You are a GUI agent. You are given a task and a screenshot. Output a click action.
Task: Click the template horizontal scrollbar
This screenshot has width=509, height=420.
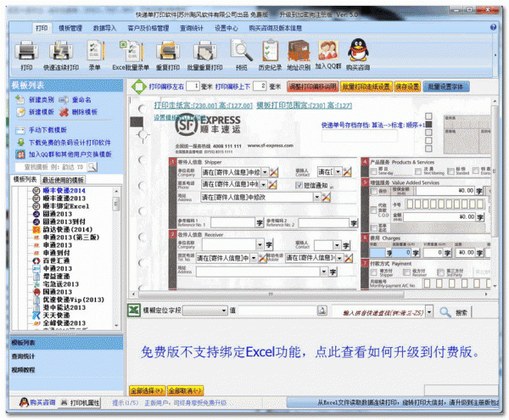coord(271,294)
